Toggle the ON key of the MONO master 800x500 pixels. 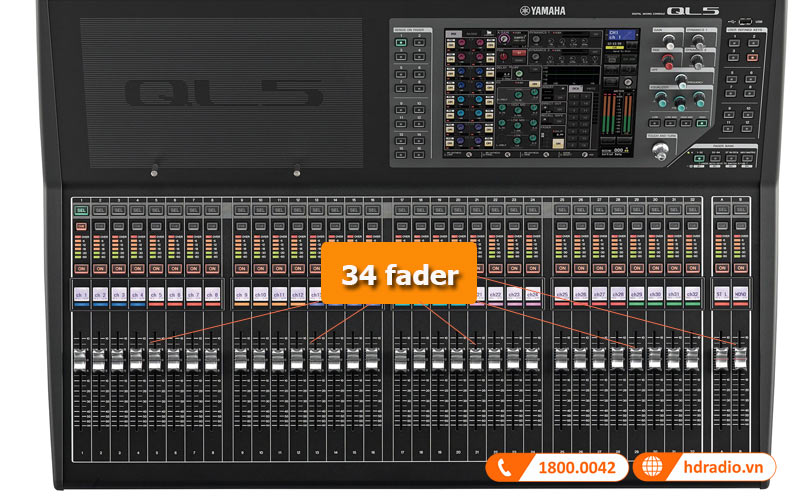pyautogui.click(x=740, y=268)
